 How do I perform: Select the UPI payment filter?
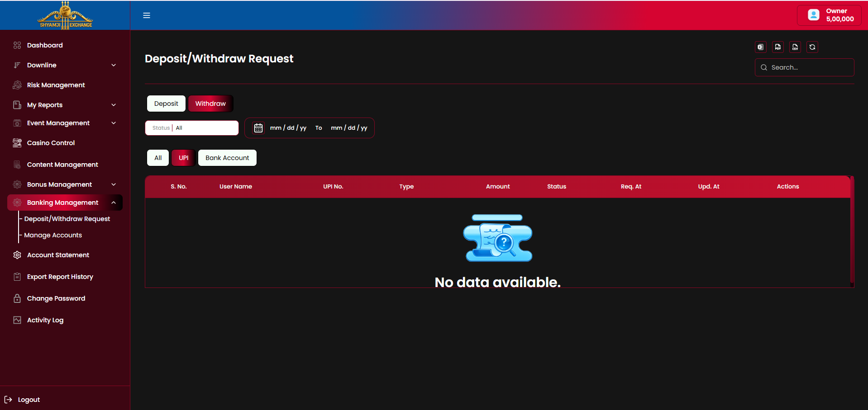coord(183,158)
